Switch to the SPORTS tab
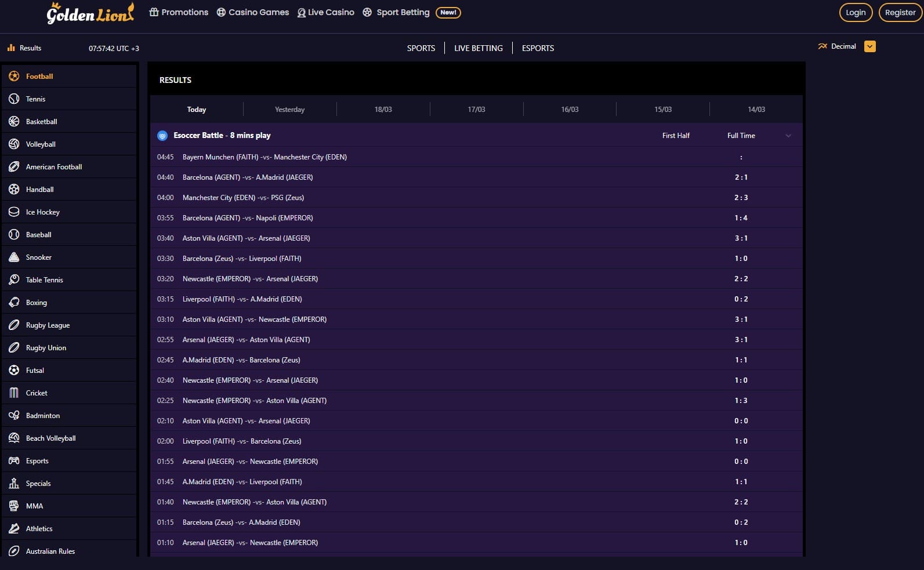Image resolution: width=924 pixels, height=570 pixels. click(421, 48)
